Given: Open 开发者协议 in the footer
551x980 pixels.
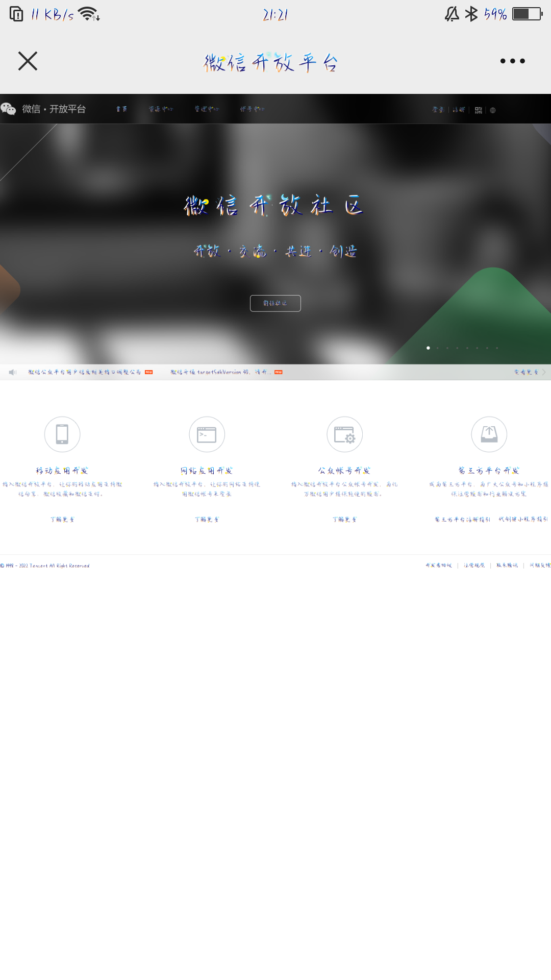Looking at the screenshot, I should [x=439, y=566].
